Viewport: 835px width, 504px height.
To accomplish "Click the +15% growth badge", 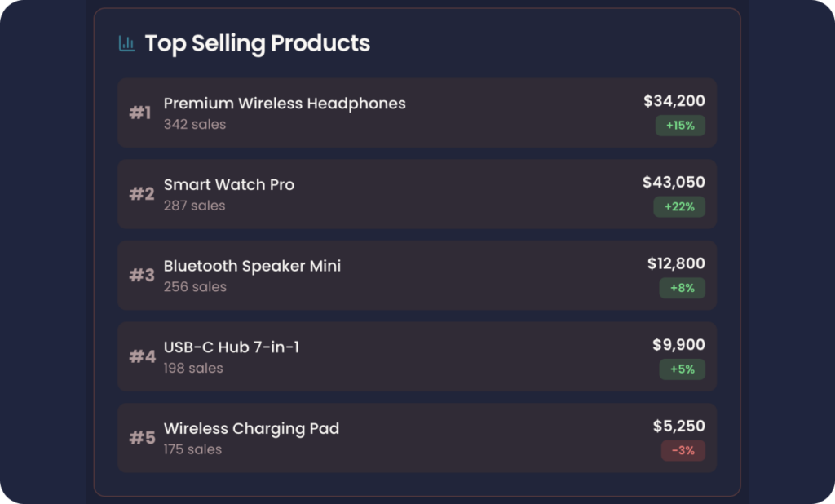I will click(680, 126).
